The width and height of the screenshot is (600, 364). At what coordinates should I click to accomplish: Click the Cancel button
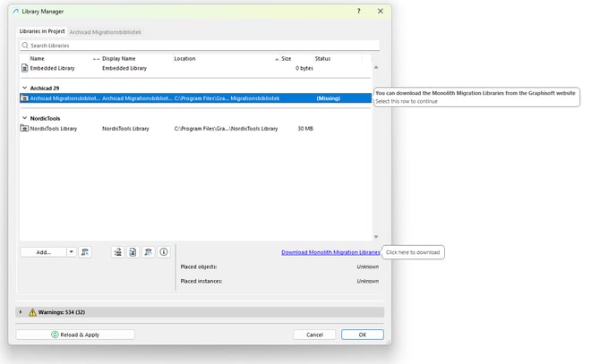pyautogui.click(x=314, y=334)
